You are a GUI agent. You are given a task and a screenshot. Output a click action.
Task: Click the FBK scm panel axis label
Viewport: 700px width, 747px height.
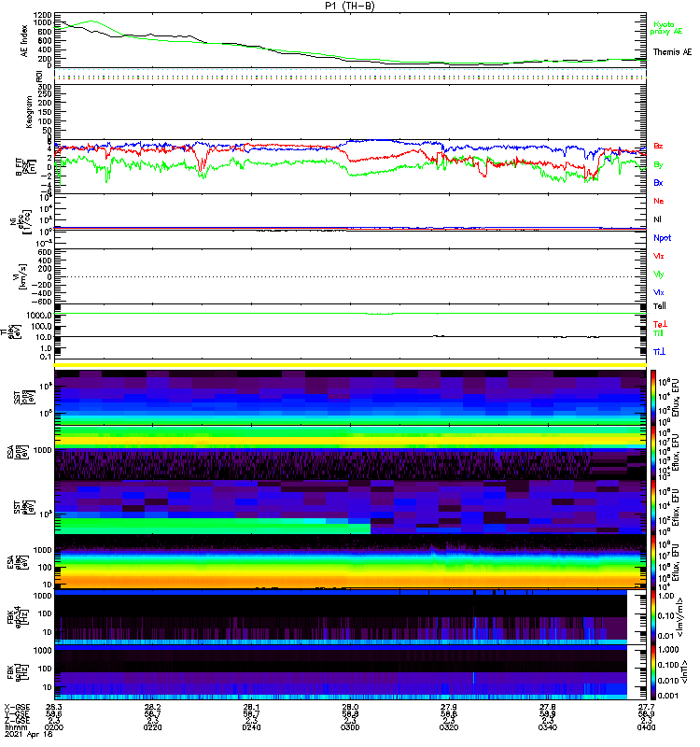click(18, 672)
